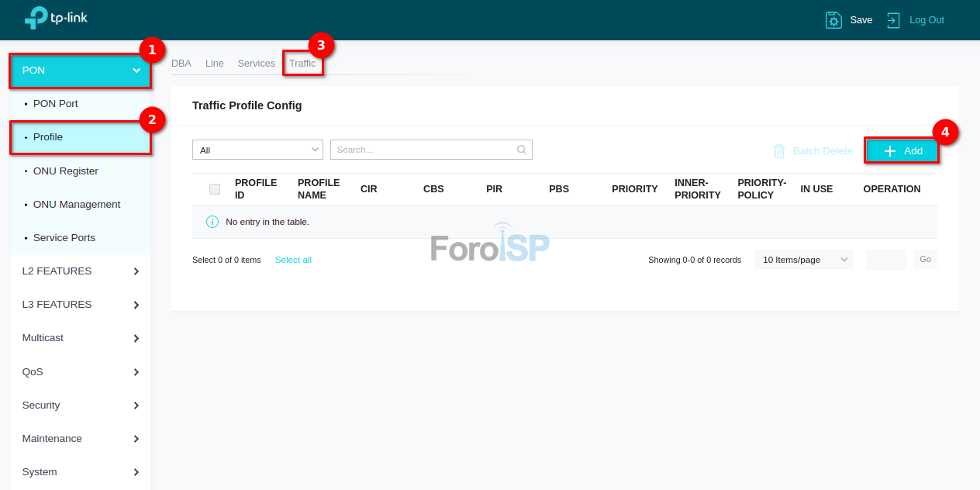The width and height of the screenshot is (980, 490).
Task: Click the tp-link logo
Action: coord(56,17)
